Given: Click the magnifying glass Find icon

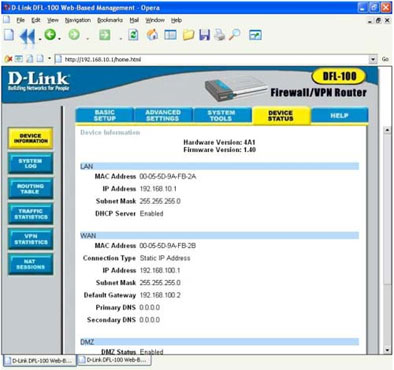Looking at the screenshot, I should pyautogui.click(x=235, y=35).
